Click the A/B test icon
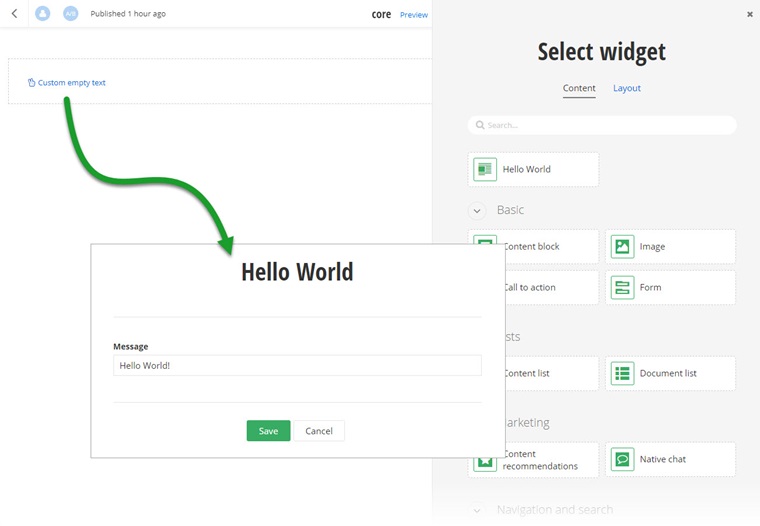Image resolution: width=760 pixels, height=526 pixels. tap(70, 14)
